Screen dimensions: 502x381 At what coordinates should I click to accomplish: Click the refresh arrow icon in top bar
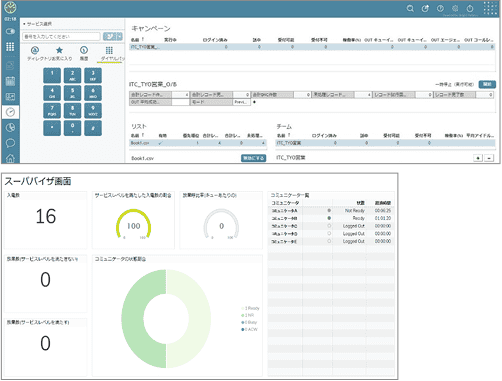(x=425, y=9)
